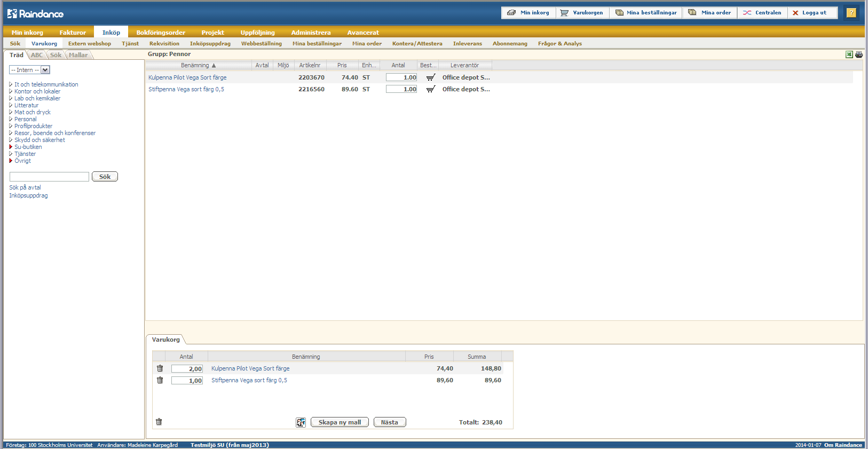Collapse Su-butiken tree node
Screen dimensions: 868x449
click(11, 147)
